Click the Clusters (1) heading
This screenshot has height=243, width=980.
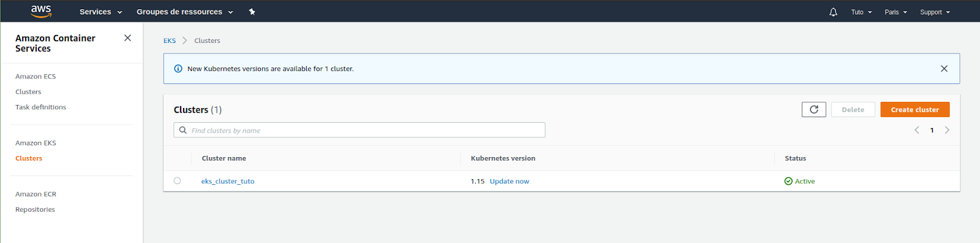click(x=198, y=110)
